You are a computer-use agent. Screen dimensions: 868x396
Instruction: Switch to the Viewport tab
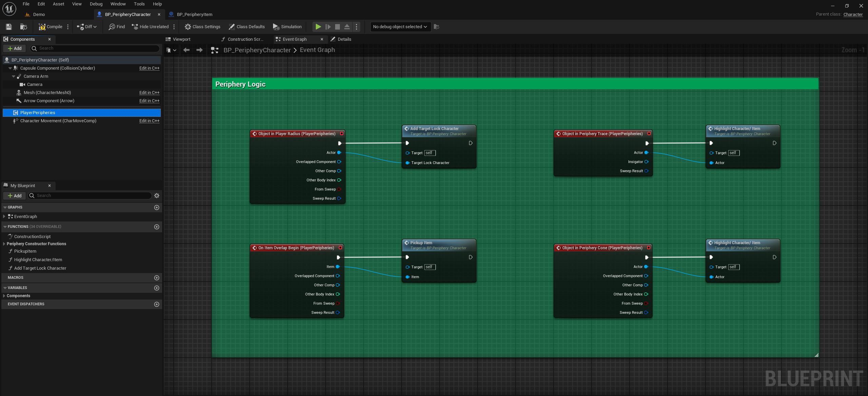pyautogui.click(x=181, y=39)
